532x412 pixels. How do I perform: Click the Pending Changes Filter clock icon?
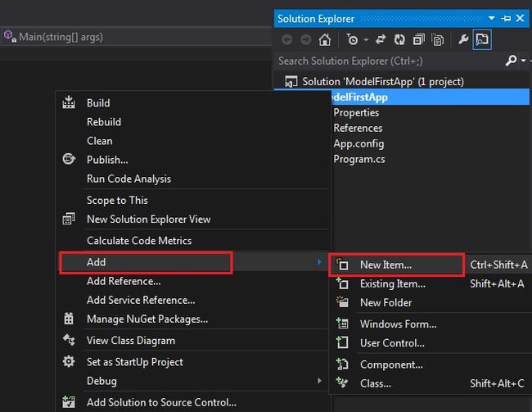point(351,39)
